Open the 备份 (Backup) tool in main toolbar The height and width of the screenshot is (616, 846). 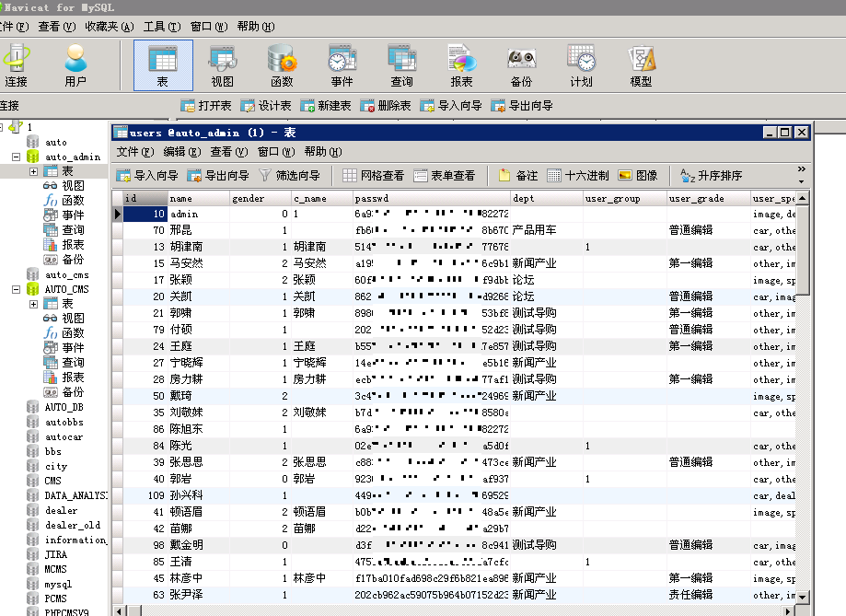[521, 65]
